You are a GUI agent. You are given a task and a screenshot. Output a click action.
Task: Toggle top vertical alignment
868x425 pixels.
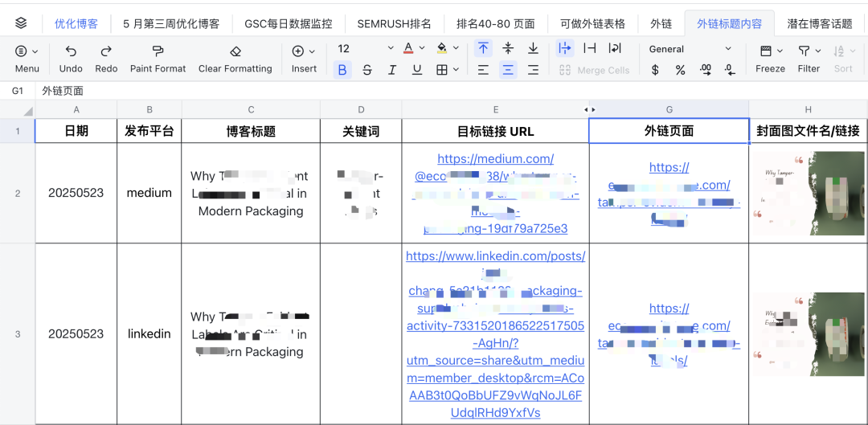tap(483, 49)
